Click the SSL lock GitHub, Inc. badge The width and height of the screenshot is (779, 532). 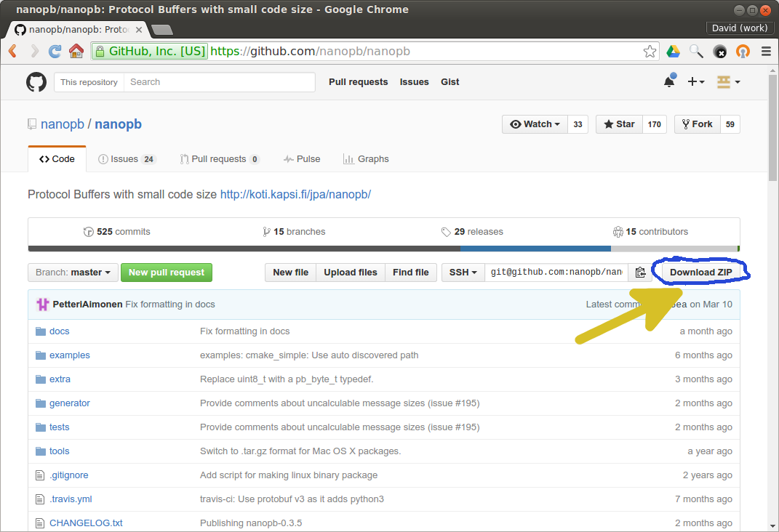coord(150,51)
